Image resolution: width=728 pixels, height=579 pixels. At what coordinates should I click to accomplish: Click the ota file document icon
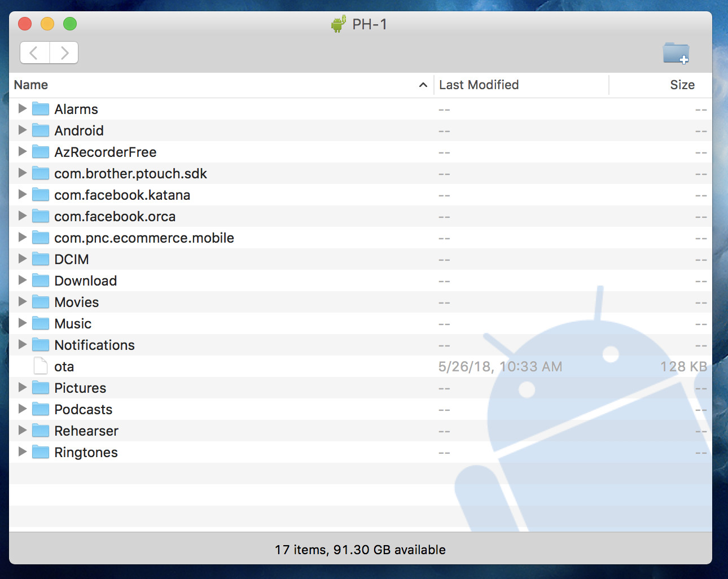[x=41, y=366]
